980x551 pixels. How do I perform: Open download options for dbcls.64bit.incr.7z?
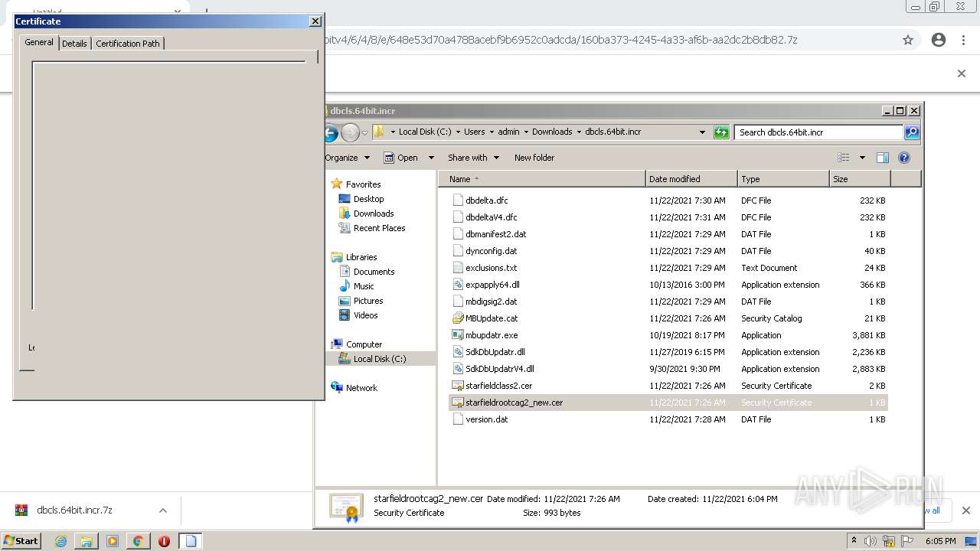tap(163, 510)
